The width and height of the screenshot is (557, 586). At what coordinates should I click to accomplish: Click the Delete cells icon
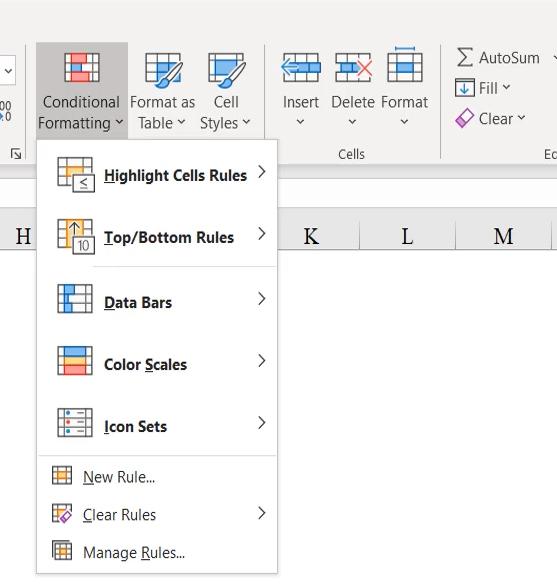click(x=353, y=68)
